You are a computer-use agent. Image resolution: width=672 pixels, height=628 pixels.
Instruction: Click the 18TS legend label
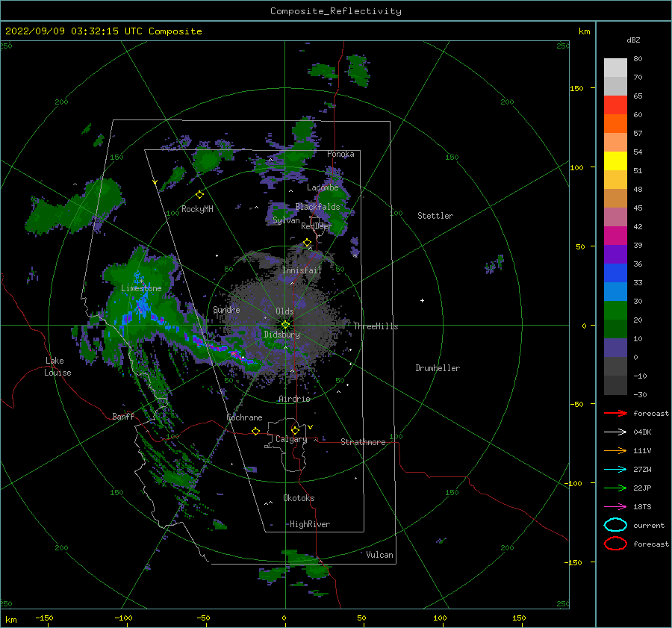[x=642, y=507]
